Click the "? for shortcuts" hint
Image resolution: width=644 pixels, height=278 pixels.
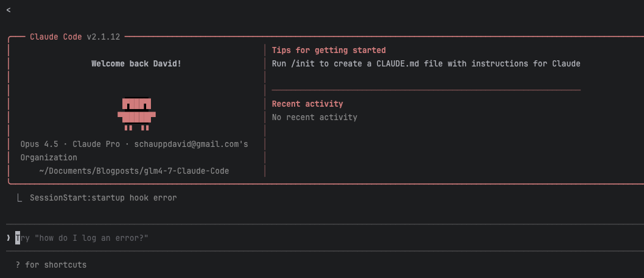(x=51, y=265)
